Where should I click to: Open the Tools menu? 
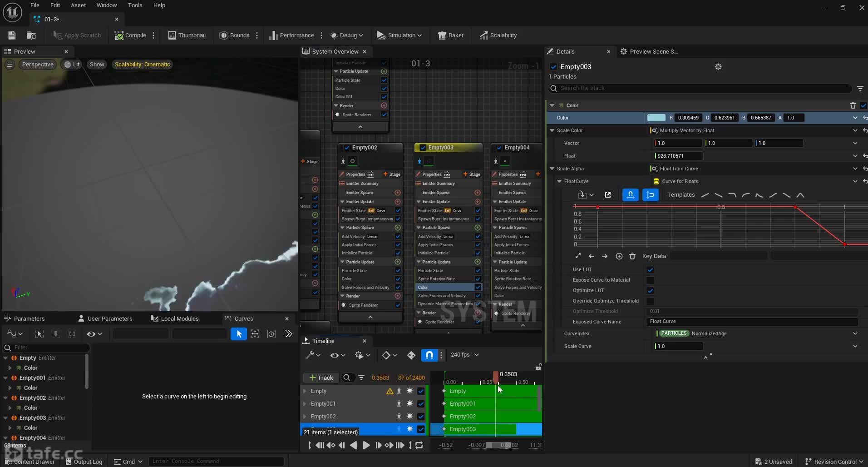pos(135,5)
